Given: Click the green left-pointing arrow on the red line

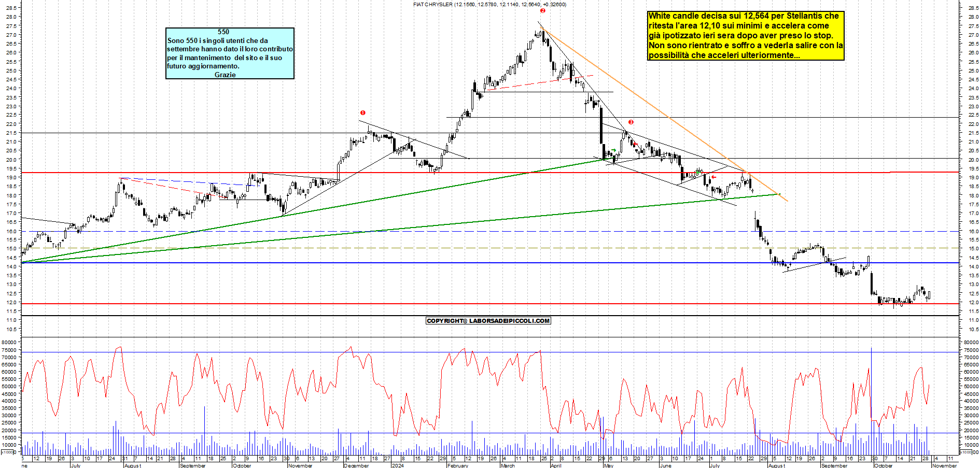Looking at the screenshot, I should (698, 172).
